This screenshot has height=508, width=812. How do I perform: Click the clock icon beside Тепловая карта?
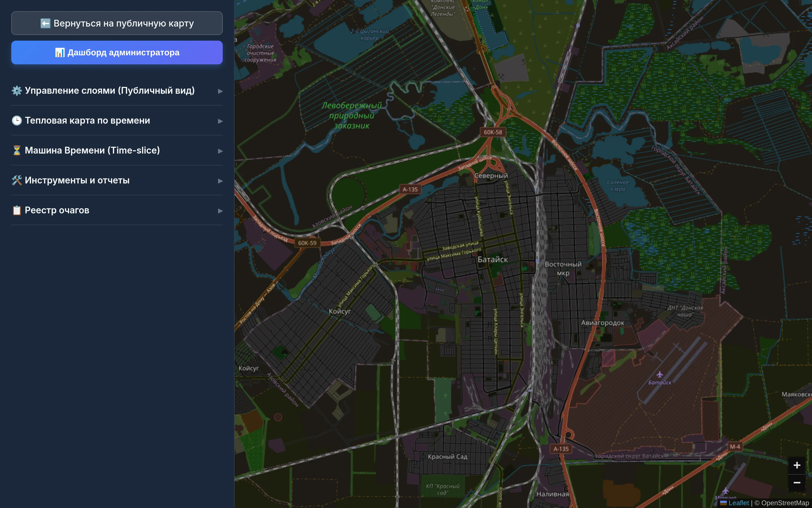coord(17,121)
